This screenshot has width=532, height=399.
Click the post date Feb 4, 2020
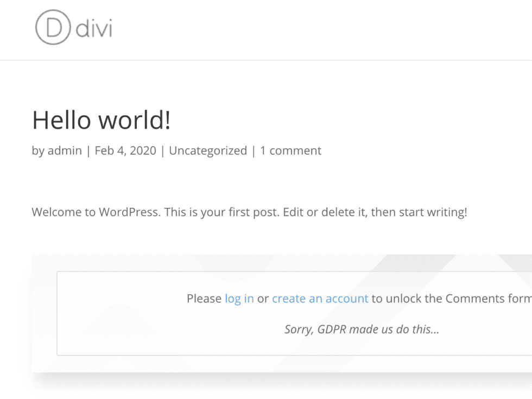125,150
